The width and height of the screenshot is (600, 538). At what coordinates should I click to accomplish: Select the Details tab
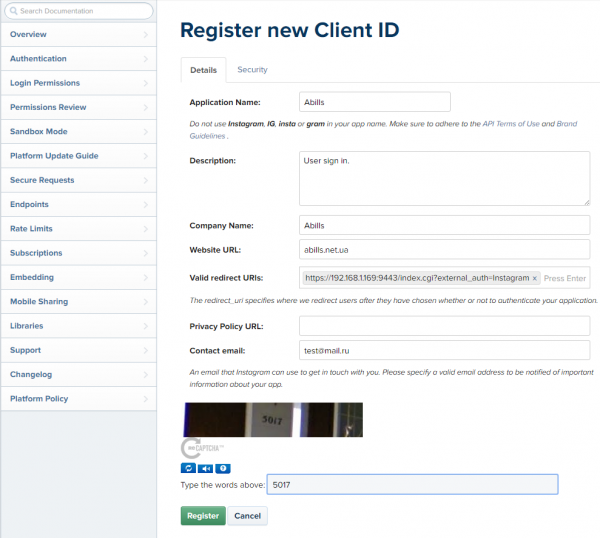click(x=204, y=70)
